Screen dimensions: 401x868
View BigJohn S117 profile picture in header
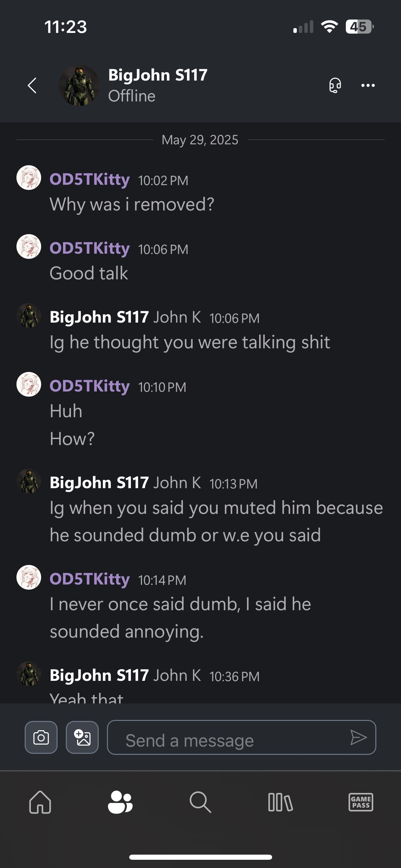click(79, 85)
